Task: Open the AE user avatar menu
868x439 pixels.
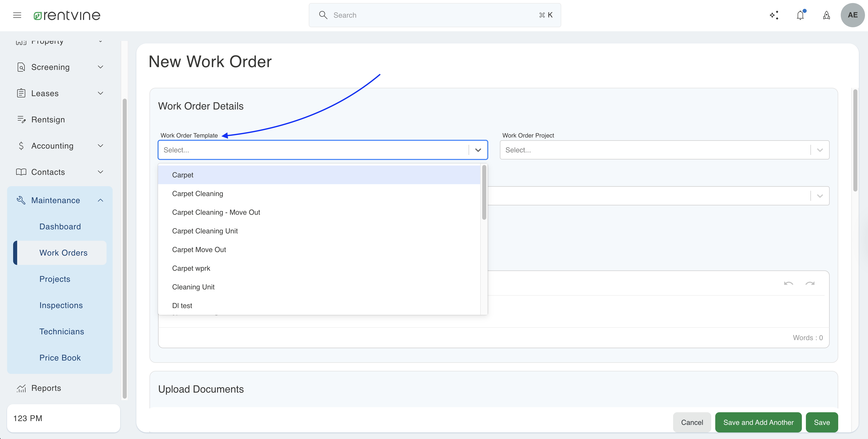Action: point(853,15)
